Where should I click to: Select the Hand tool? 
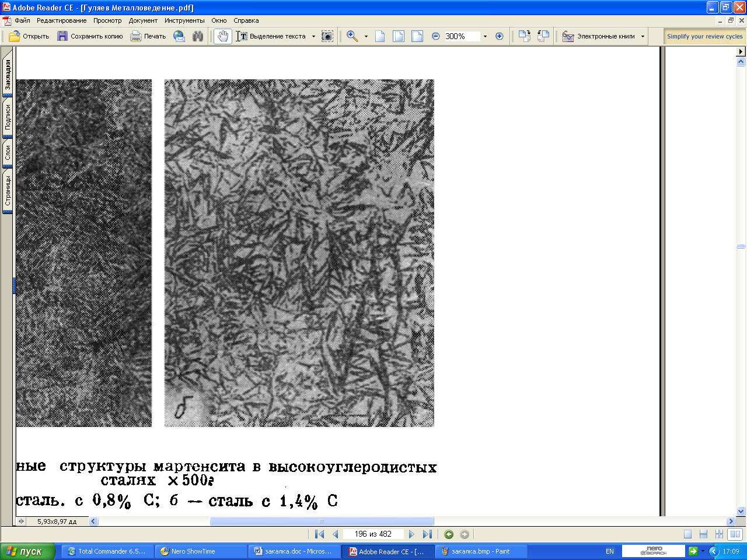pyautogui.click(x=223, y=36)
